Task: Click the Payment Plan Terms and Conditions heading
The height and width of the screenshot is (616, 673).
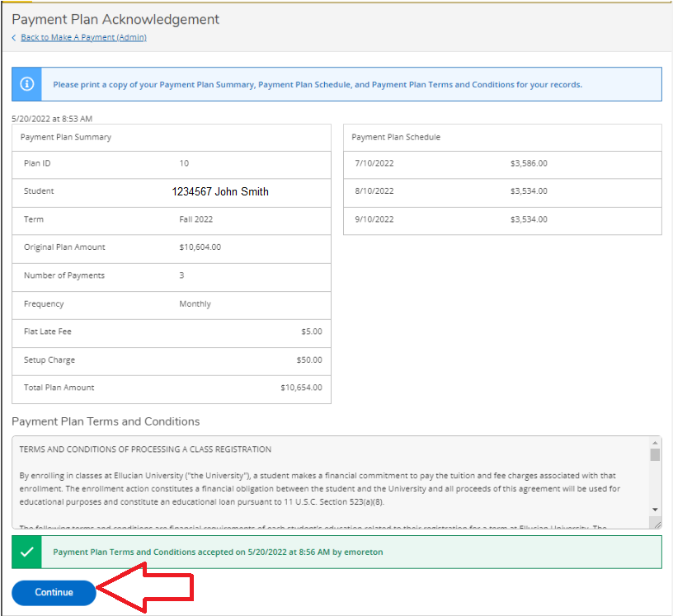Action: click(106, 421)
